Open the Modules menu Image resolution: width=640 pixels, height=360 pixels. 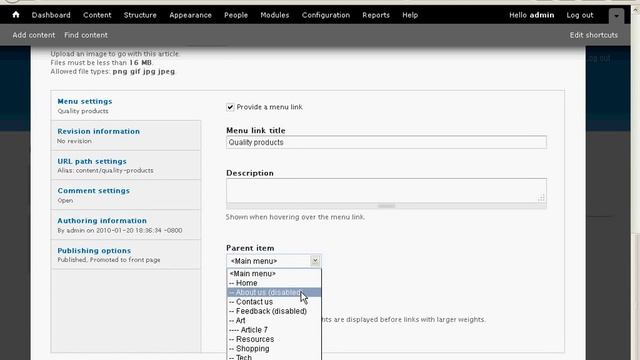[275, 15]
